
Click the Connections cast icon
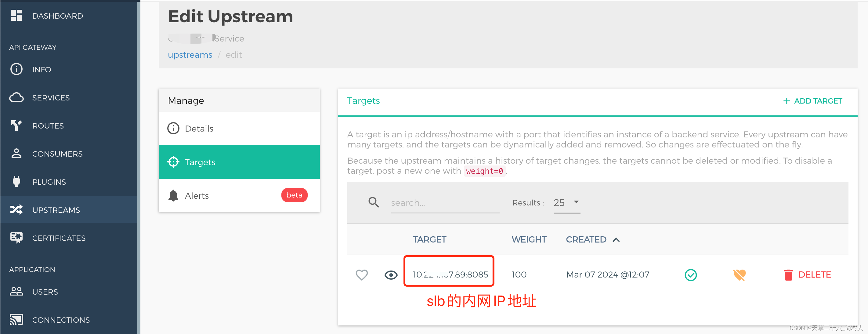point(16,320)
